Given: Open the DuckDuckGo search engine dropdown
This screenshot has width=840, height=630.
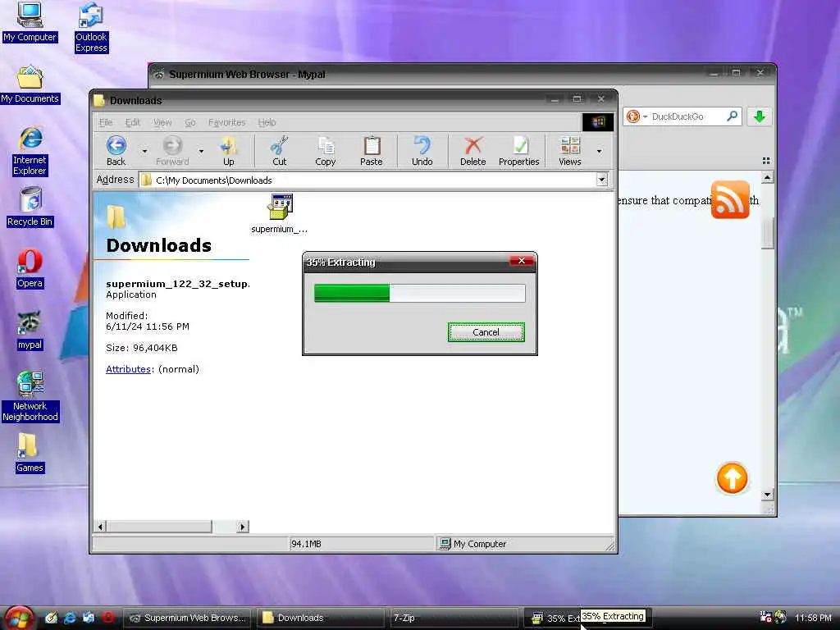Looking at the screenshot, I should click(645, 116).
